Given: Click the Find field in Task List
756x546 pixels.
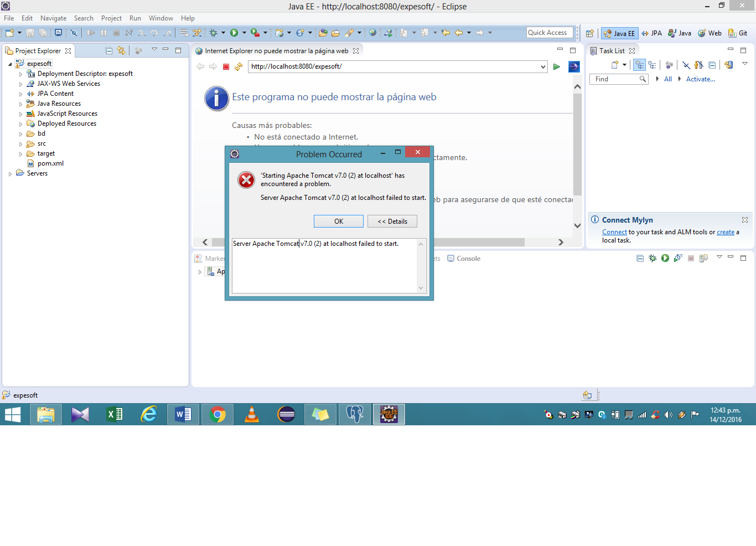Looking at the screenshot, I should pyautogui.click(x=619, y=79).
